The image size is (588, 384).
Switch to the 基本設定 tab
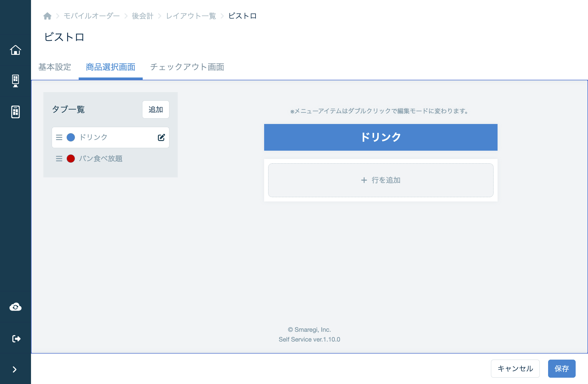(55, 67)
